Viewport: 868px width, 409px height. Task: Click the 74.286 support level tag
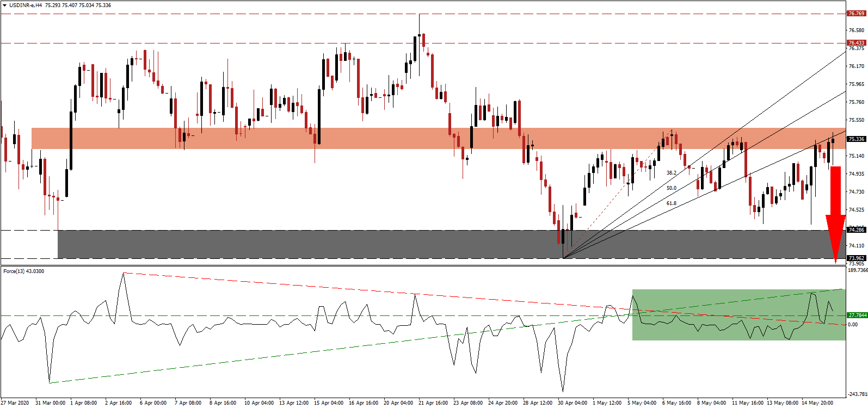(856, 230)
